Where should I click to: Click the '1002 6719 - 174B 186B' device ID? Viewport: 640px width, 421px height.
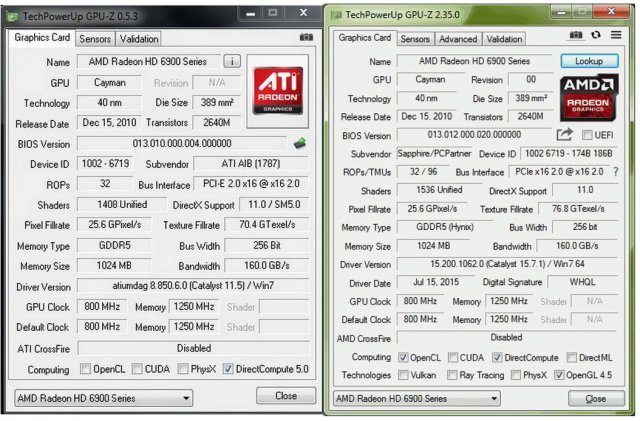pos(569,154)
